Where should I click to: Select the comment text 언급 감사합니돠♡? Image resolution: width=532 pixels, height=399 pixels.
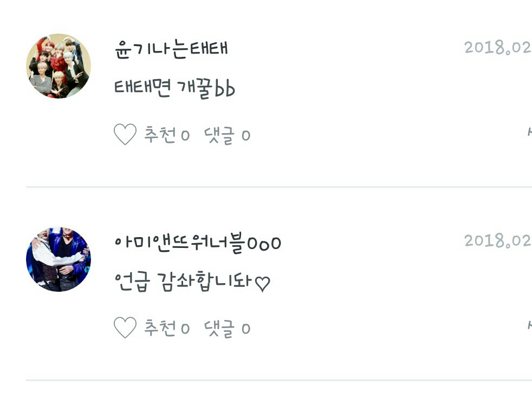(192, 282)
